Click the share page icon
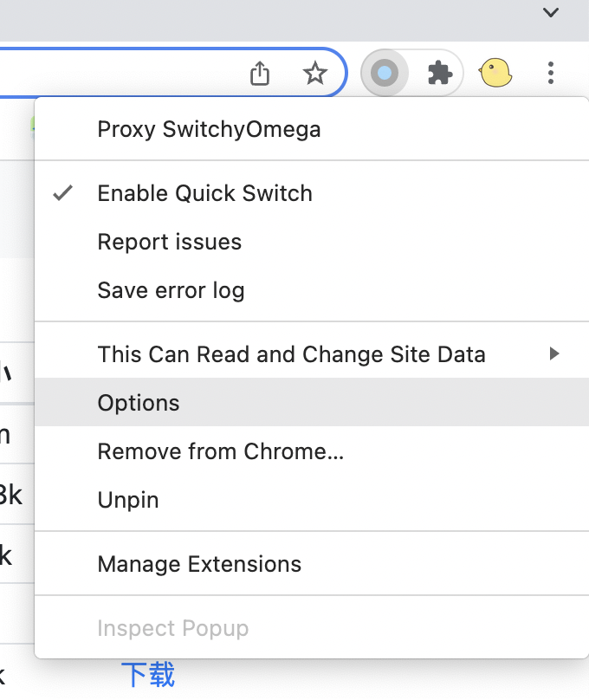This screenshot has height=700, width=589. click(260, 74)
